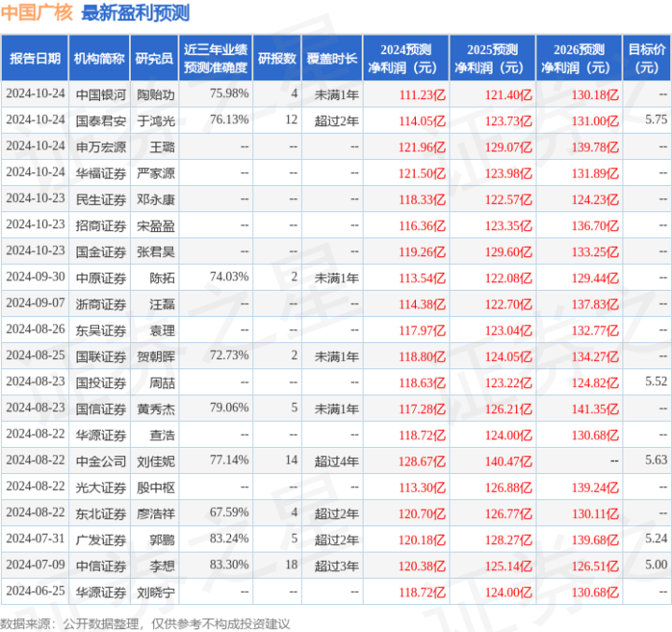The image size is (672, 632).
Task: Select the 5.52 target price
Action: pyautogui.click(x=656, y=381)
